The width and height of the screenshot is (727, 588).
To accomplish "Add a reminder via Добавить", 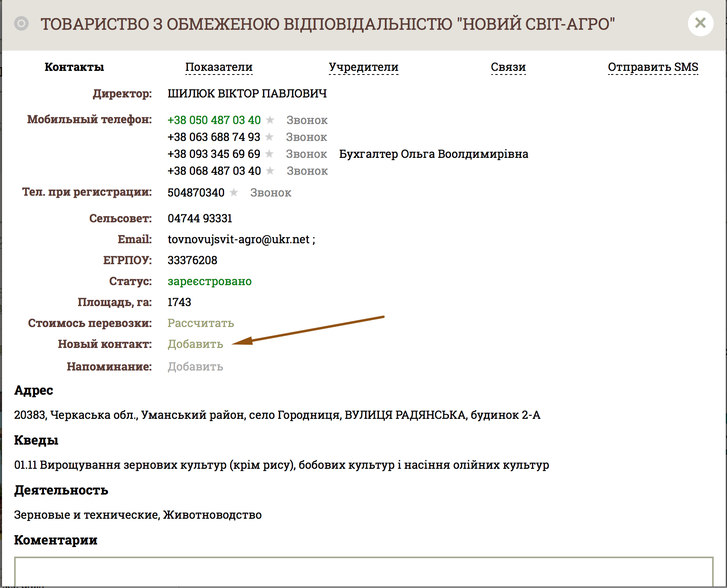I will (x=195, y=366).
